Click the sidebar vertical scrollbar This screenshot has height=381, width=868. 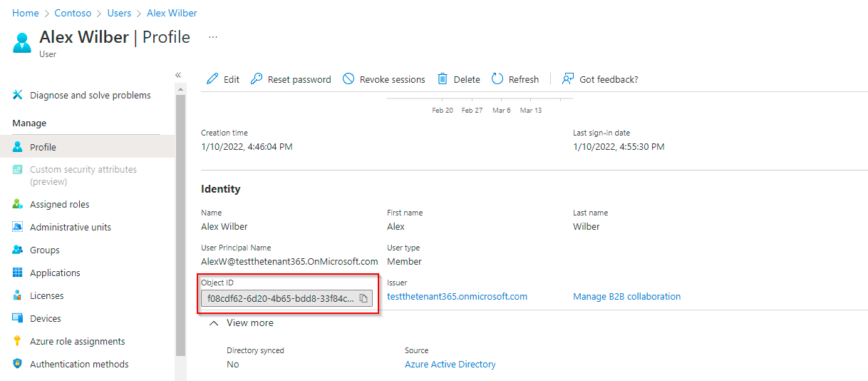[180, 225]
